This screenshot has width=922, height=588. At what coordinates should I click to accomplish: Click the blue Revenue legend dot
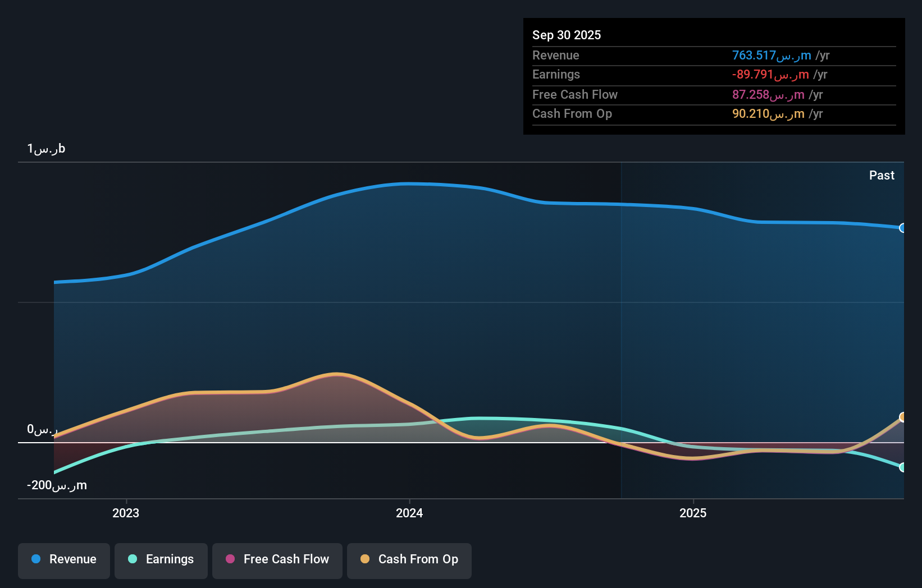pos(36,559)
